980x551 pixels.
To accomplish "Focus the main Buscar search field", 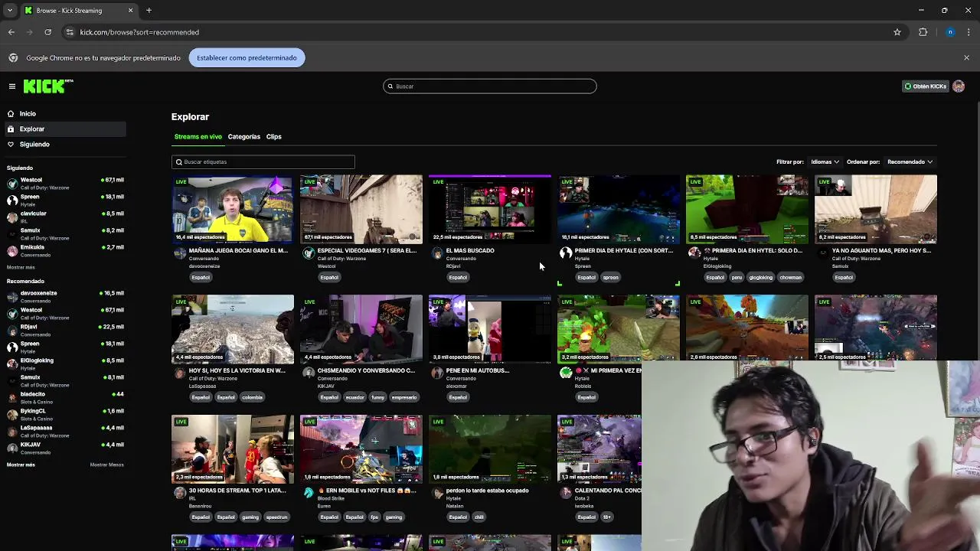I will point(490,86).
